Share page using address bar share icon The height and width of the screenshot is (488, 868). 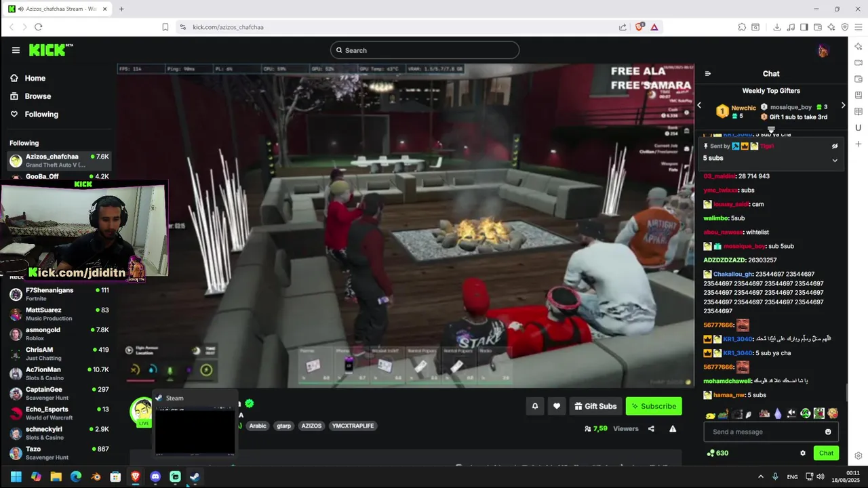623,27
